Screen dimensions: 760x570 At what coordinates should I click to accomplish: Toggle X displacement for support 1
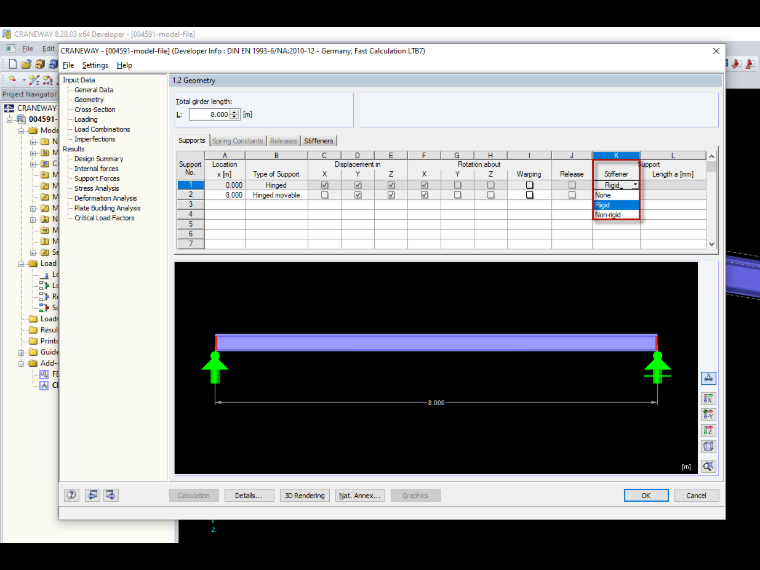(325, 185)
